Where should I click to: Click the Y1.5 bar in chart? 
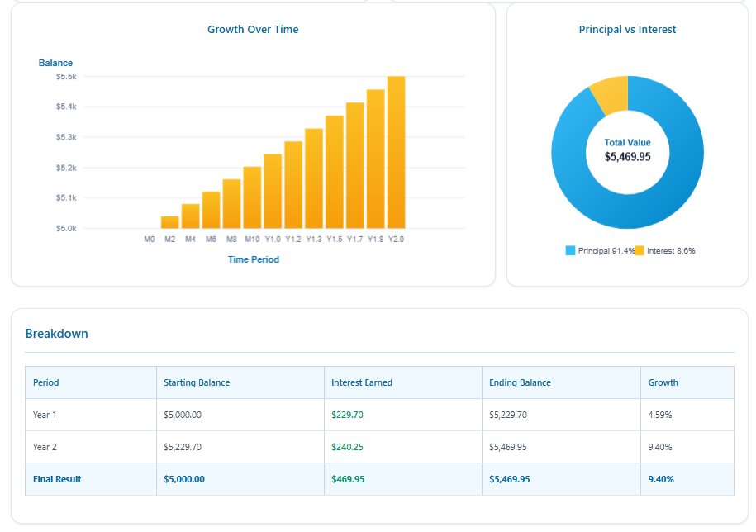point(334,172)
